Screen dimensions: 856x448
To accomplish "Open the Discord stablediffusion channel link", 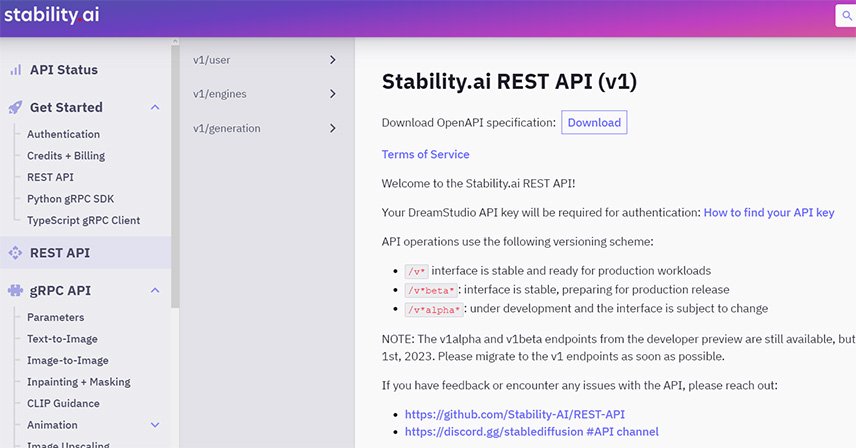I will (532, 432).
